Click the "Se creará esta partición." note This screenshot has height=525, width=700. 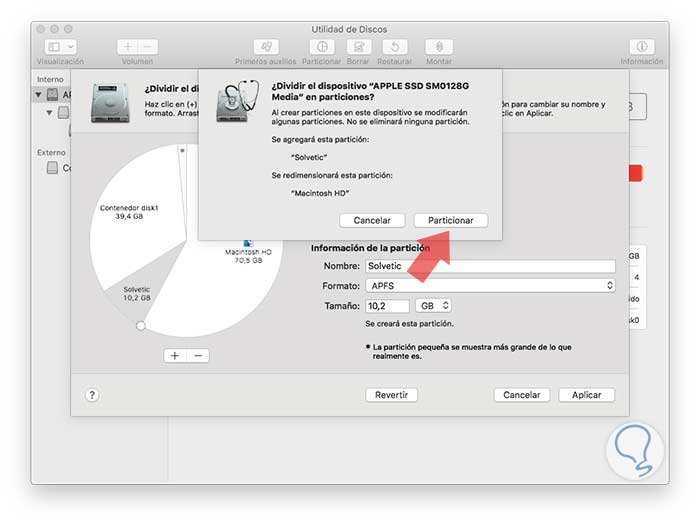click(x=409, y=323)
